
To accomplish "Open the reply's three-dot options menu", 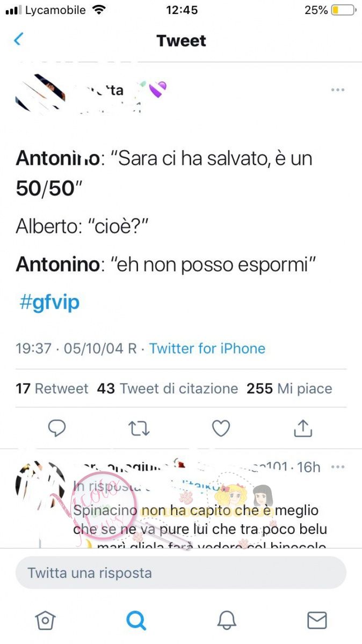I will (x=338, y=466).
